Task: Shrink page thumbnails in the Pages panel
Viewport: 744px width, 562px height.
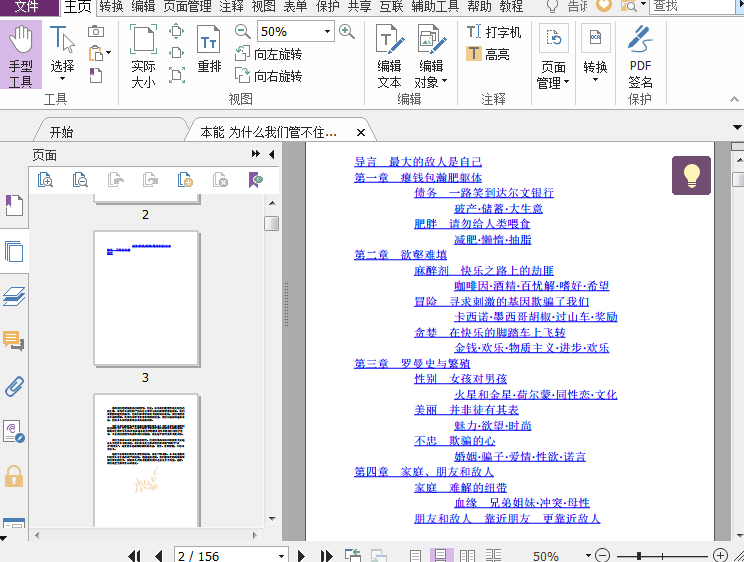Action: 80,180
